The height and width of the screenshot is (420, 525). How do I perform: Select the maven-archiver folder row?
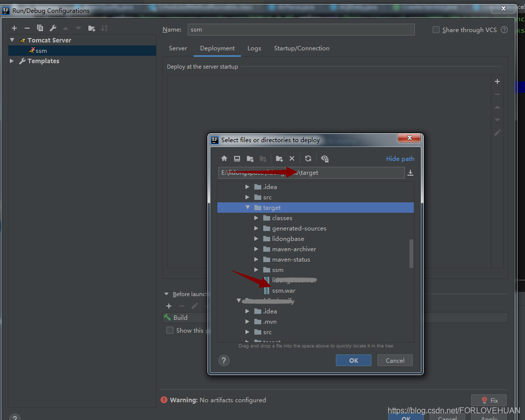click(x=316, y=249)
